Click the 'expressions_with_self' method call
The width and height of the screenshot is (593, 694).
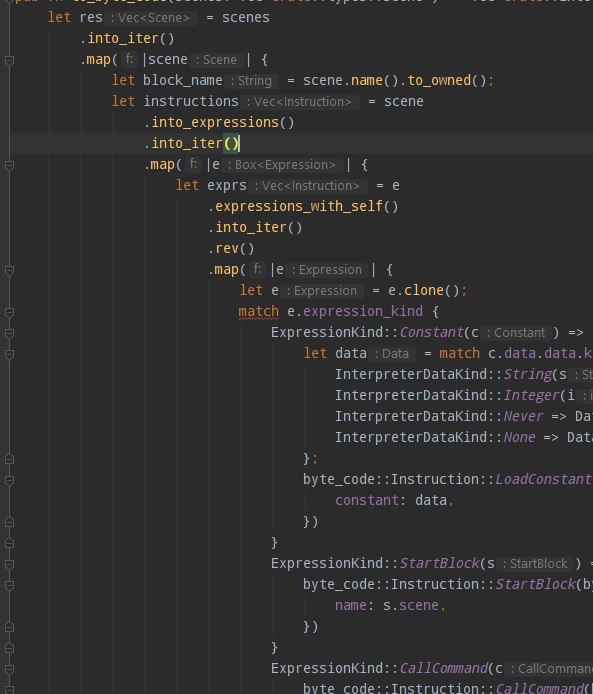coord(299,206)
